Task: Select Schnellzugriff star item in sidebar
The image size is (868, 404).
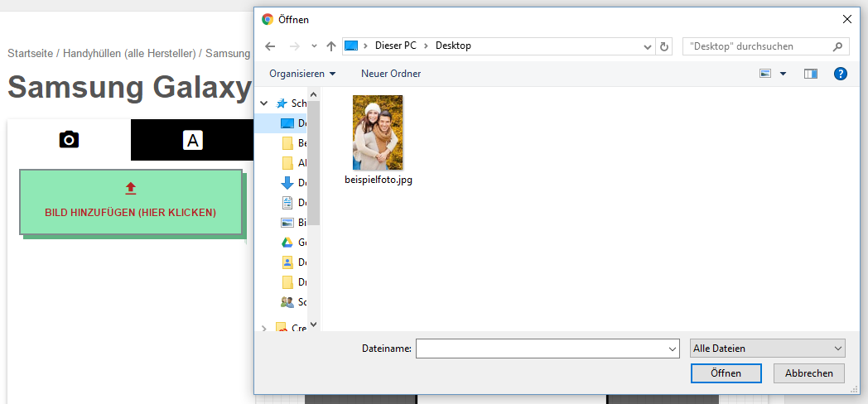Action: [292, 103]
